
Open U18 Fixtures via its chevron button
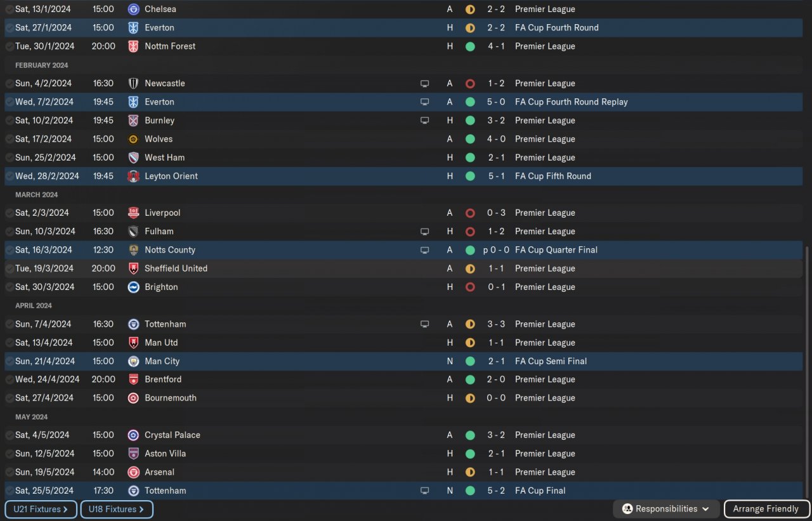[117, 509]
